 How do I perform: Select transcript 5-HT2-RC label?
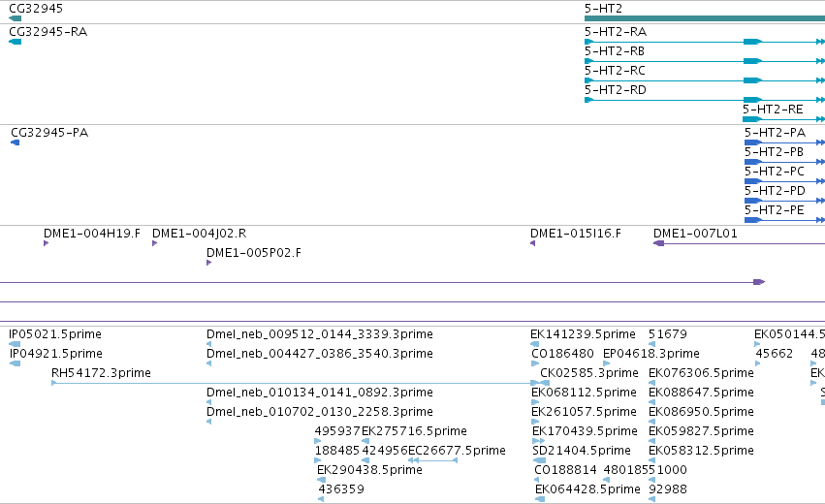pos(615,71)
